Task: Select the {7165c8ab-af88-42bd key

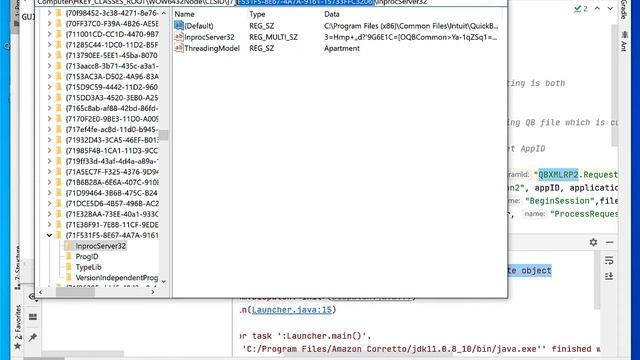Action: pos(112,108)
